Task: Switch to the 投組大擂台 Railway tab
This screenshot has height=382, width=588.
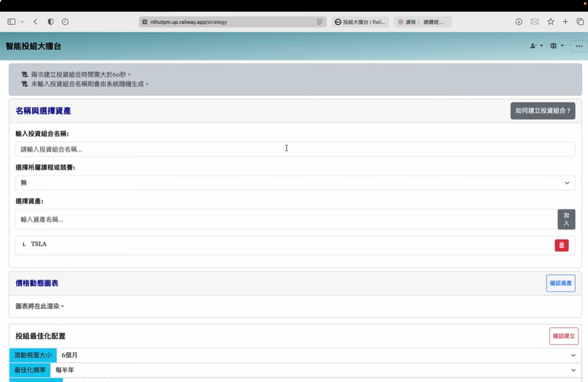Action: [x=360, y=22]
